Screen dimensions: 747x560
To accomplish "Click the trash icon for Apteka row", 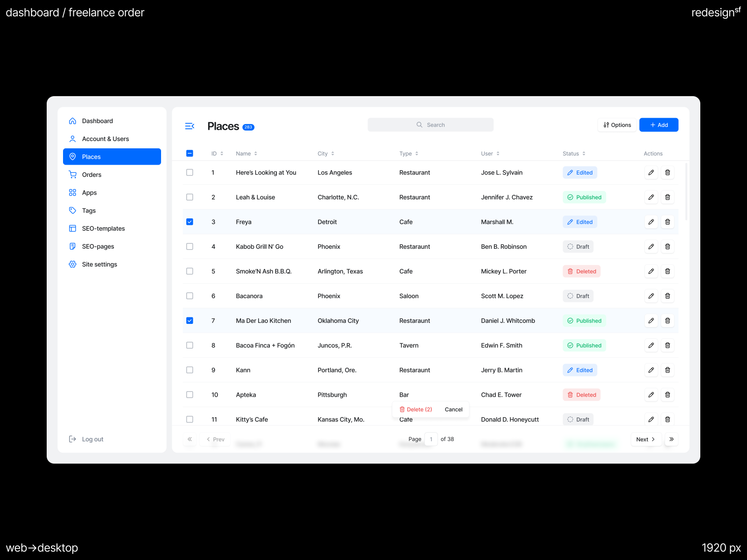I will pyautogui.click(x=668, y=394).
